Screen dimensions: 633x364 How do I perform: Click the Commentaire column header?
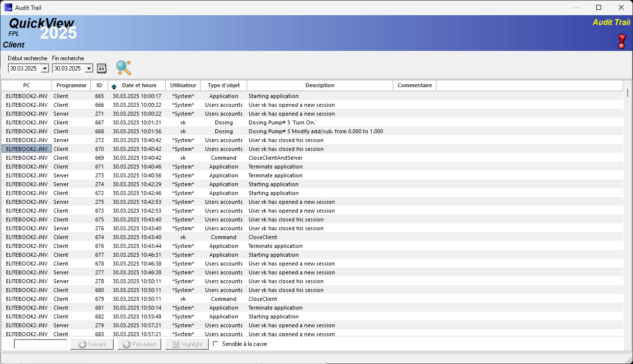(414, 85)
